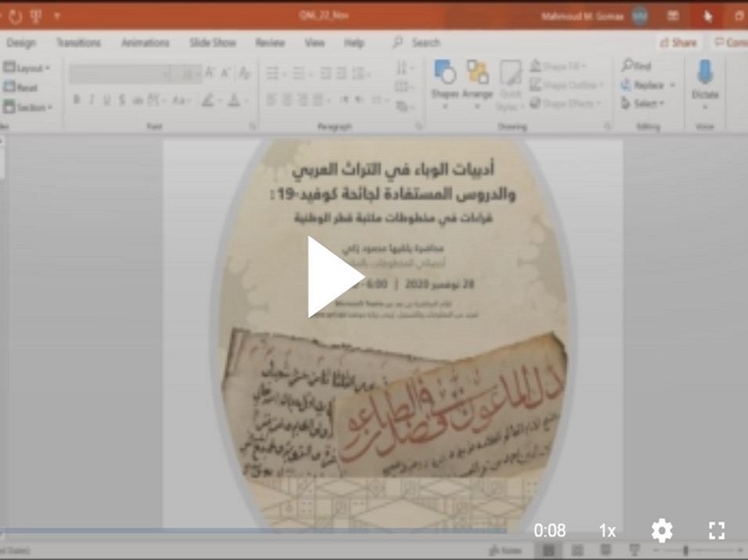Justify the text
This screenshot has height=560, width=748.
point(318,100)
